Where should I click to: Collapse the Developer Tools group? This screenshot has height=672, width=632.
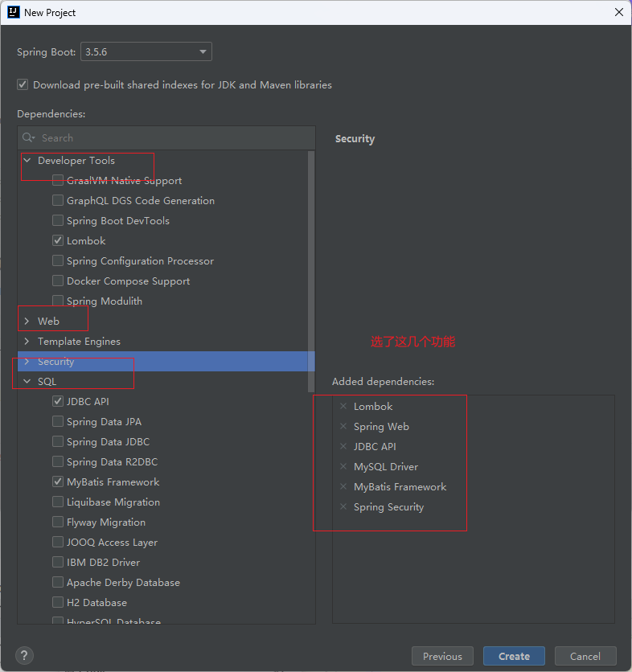tap(27, 160)
